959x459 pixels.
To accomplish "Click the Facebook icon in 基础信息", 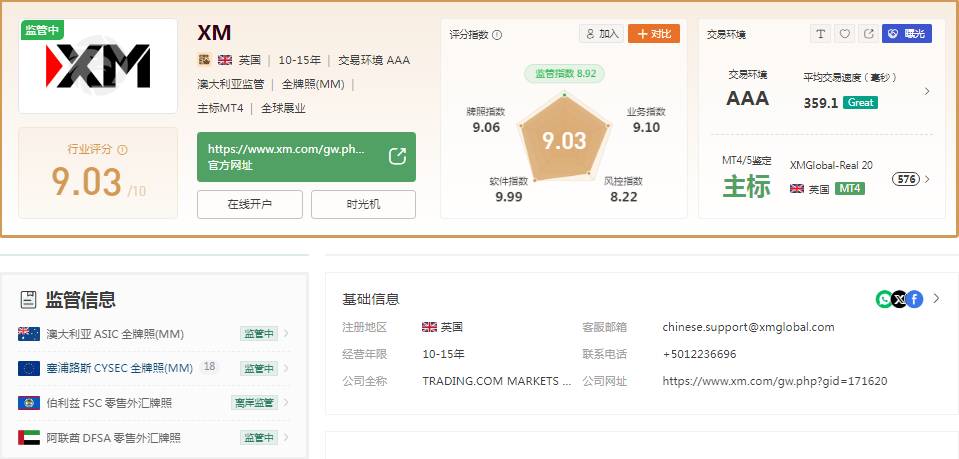I will (x=914, y=299).
